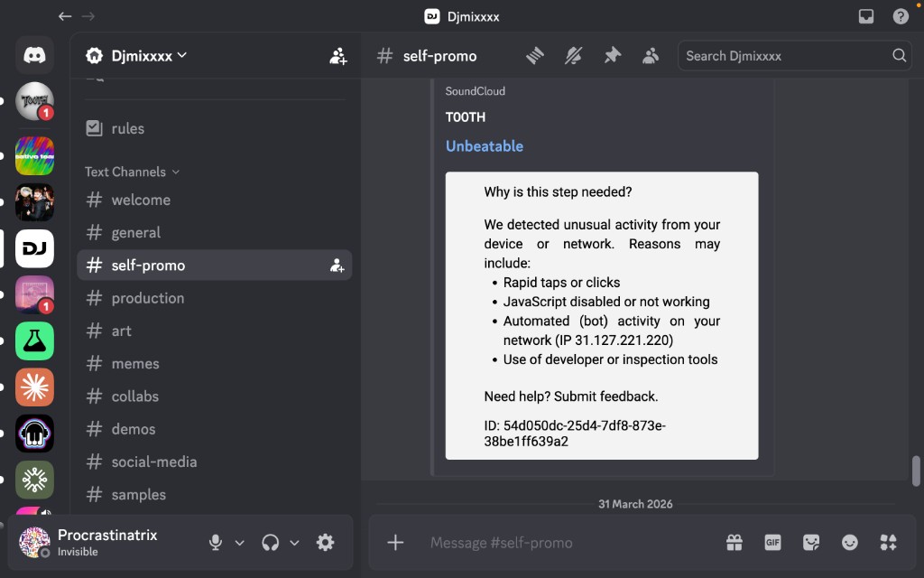Switch to the production channel
Screen dimensions: 924x578
pos(147,298)
